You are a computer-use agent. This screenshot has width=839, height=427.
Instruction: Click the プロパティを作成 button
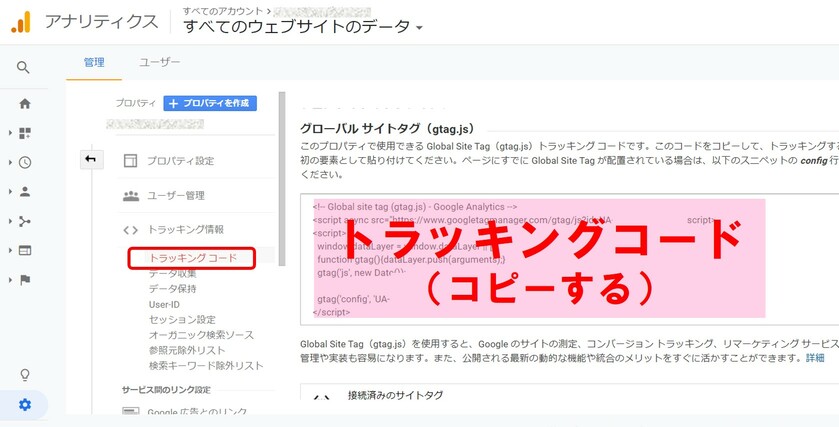[210, 103]
